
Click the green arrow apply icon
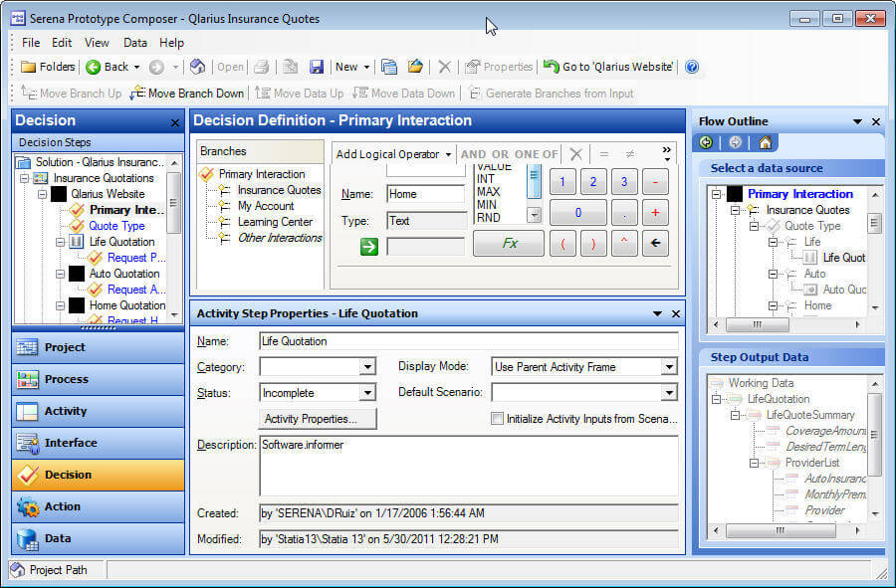pos(369,247)
